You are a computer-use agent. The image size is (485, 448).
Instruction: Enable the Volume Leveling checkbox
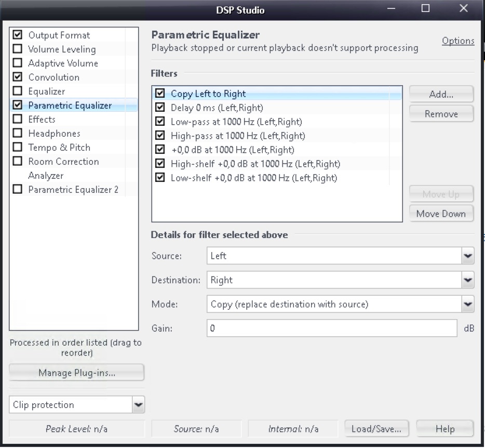pyautogui.click(x=18, y=49)
